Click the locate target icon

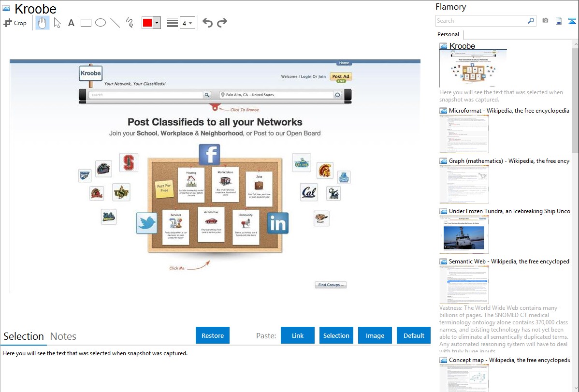pyautogui.click(x=337, y=95)
